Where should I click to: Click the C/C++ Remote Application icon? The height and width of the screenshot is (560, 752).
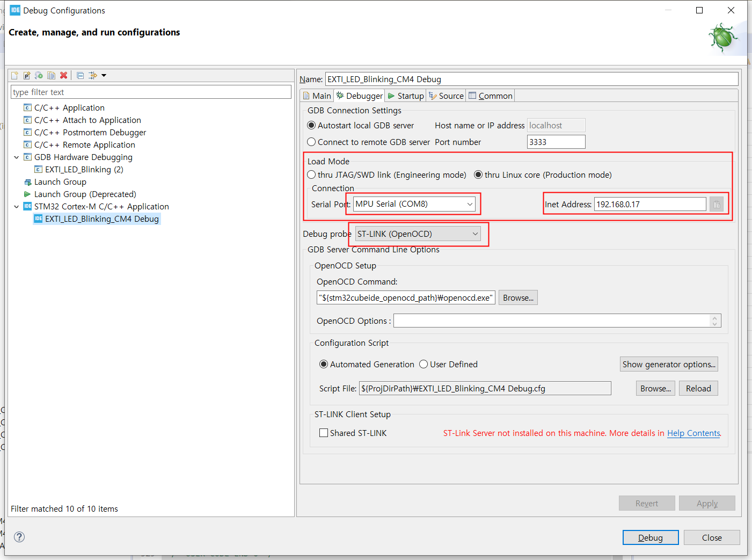pos(27,144)
